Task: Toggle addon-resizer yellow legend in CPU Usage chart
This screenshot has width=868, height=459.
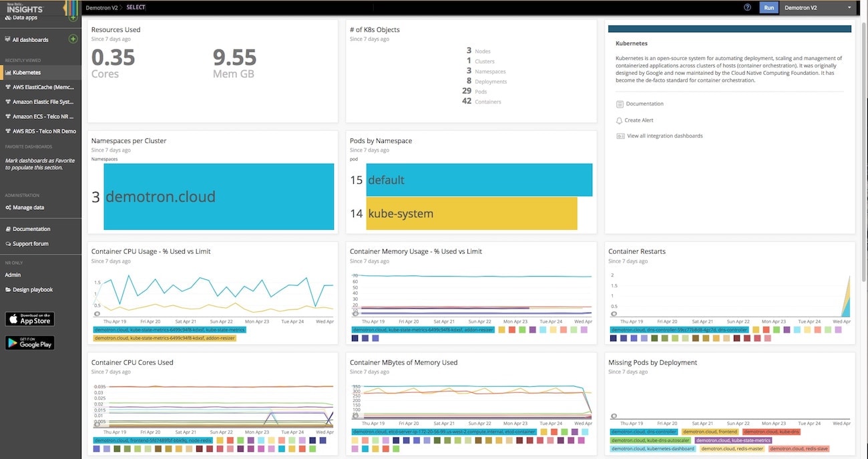Action: point(164,338)
